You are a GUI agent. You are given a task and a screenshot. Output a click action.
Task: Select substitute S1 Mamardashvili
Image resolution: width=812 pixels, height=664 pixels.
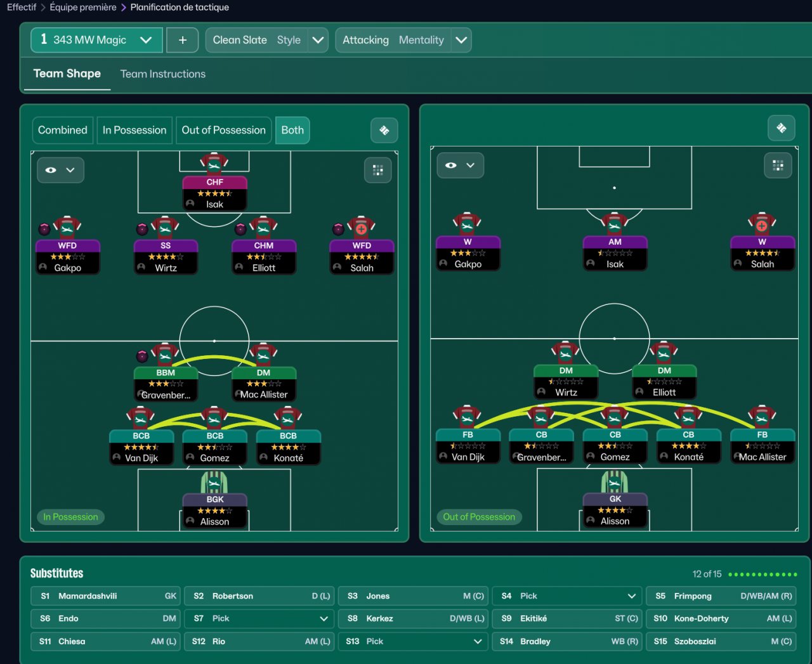(x=105, y=596)
